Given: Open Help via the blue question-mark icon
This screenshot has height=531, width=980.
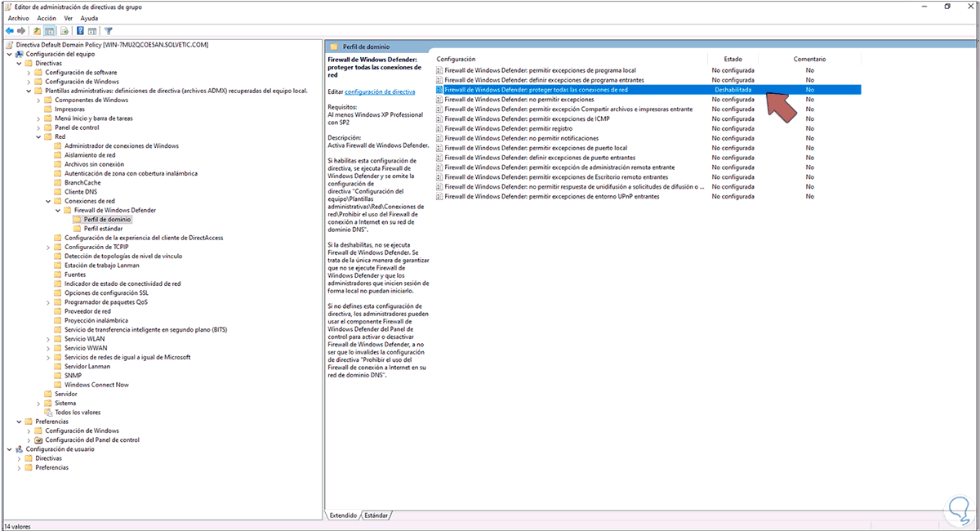Looking at the screenshot, I should 81,31.
